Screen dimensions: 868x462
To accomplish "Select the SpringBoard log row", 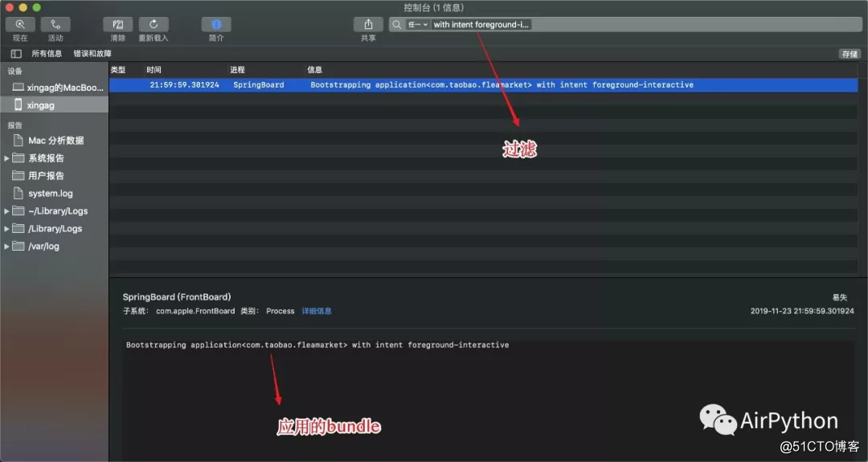I will click(483, 84).
